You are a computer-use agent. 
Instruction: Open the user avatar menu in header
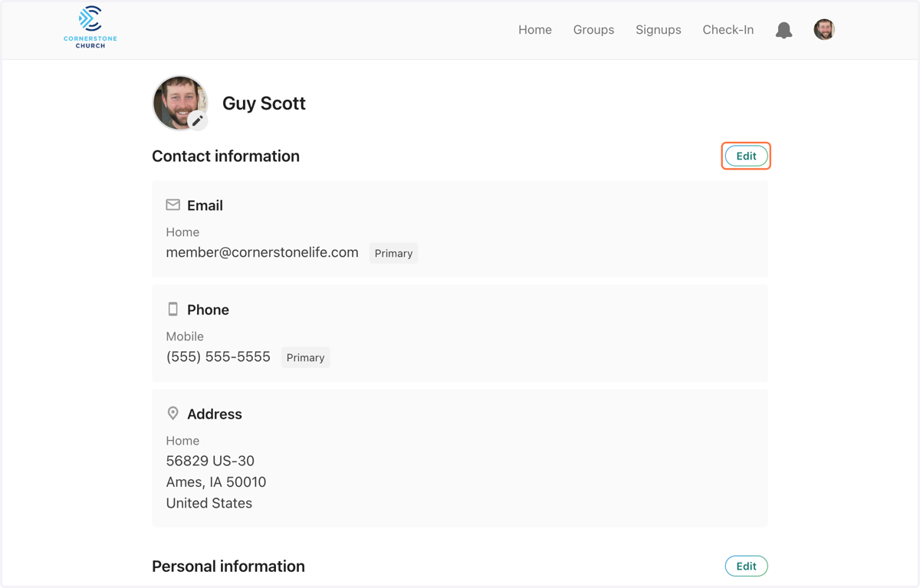824,30
